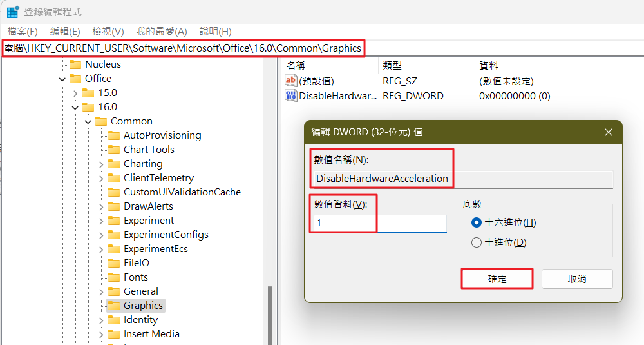This screenshot has height=345, width=644.
Task: Collapse the Common tree node
Action: point(88,121)
